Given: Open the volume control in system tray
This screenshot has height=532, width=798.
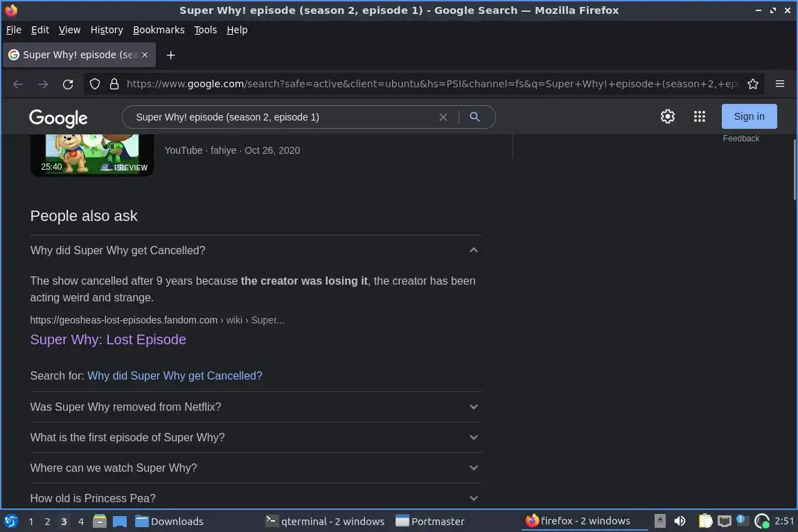Looking at the screenshot, I should click(x=680, y=521).
